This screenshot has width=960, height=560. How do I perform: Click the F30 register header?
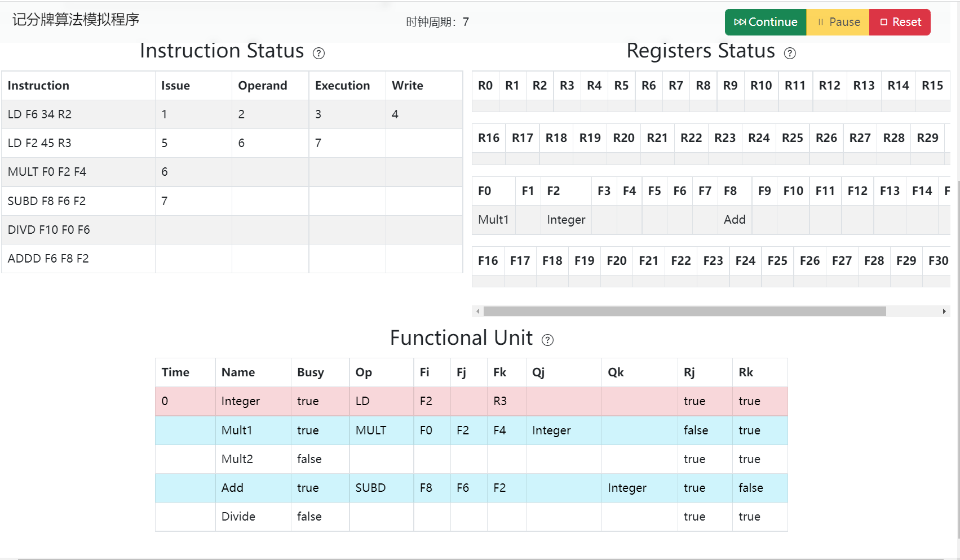tap(938, 261)
